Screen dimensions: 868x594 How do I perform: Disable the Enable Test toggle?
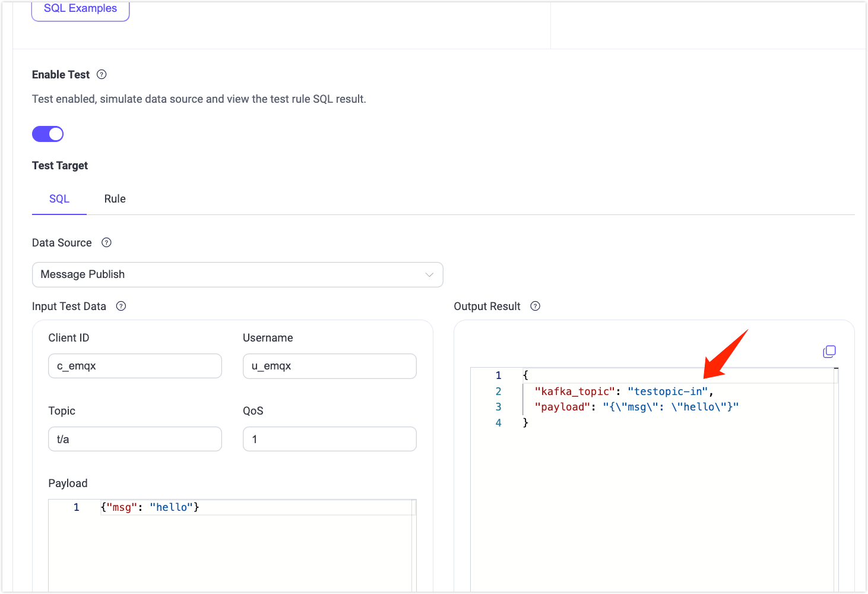(47, 134)
